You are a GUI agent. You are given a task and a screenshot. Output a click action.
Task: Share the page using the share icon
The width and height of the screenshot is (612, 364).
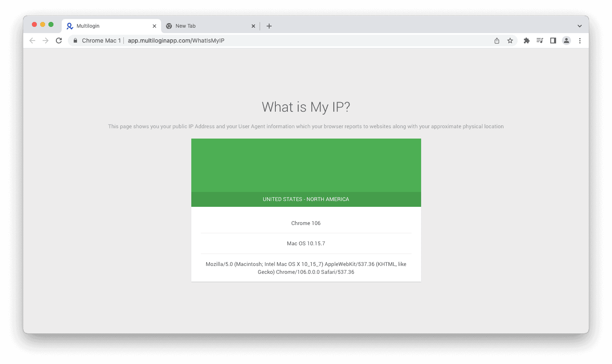point(496,41)
